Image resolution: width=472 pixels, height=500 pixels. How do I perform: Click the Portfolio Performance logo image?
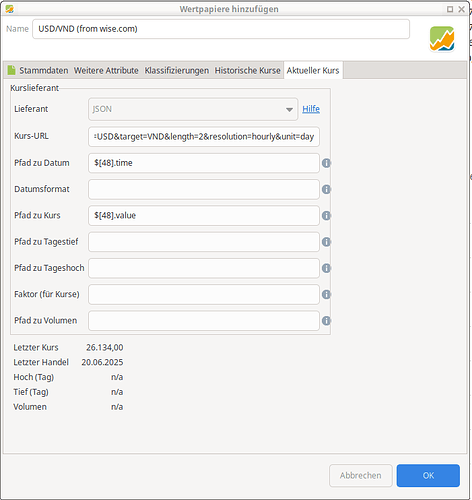[x=442, y=38]
